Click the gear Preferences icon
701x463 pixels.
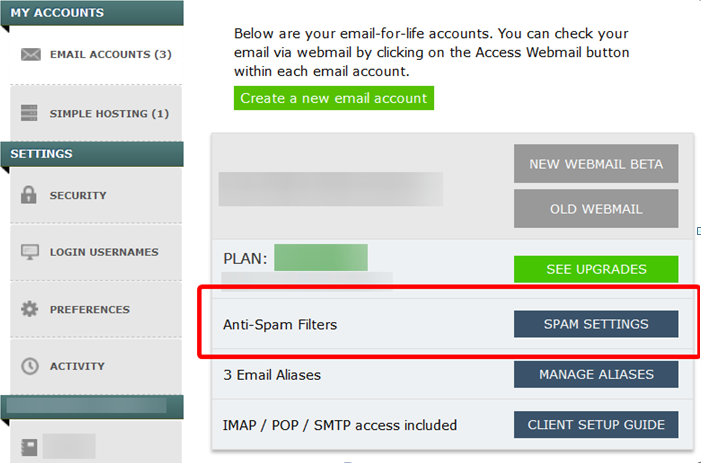pyautogui.click(x=30, y=309)
